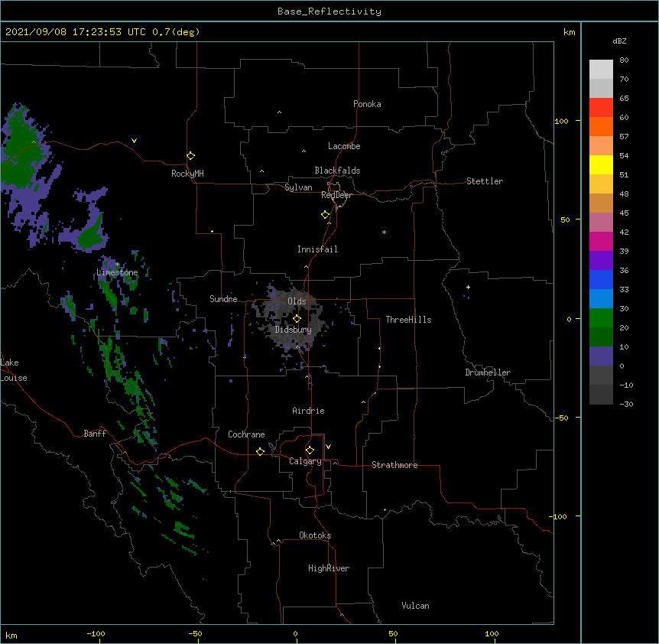Click the Airdrie label
Viewport: 659px width, 644px height.
coord(308,411)
